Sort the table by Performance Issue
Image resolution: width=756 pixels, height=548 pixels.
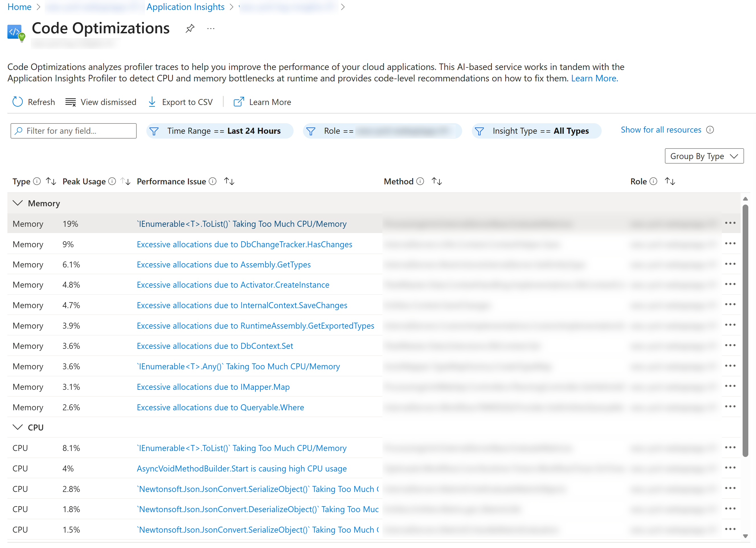pos(229,181)
